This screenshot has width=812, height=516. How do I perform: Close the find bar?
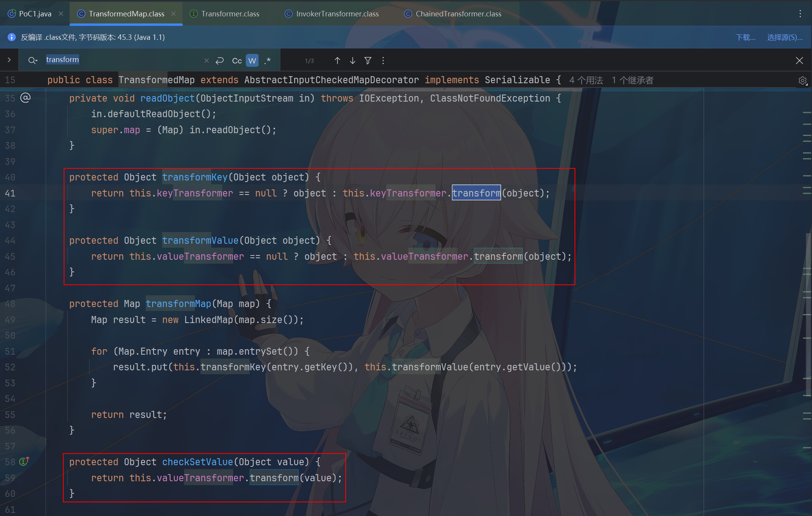tap(800, 61)
